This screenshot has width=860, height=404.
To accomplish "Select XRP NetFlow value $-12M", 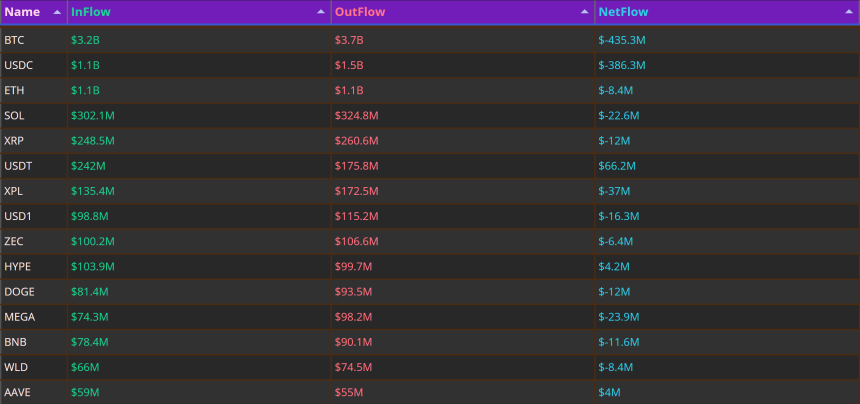I will pyautogui.click(x=614, y=141).
